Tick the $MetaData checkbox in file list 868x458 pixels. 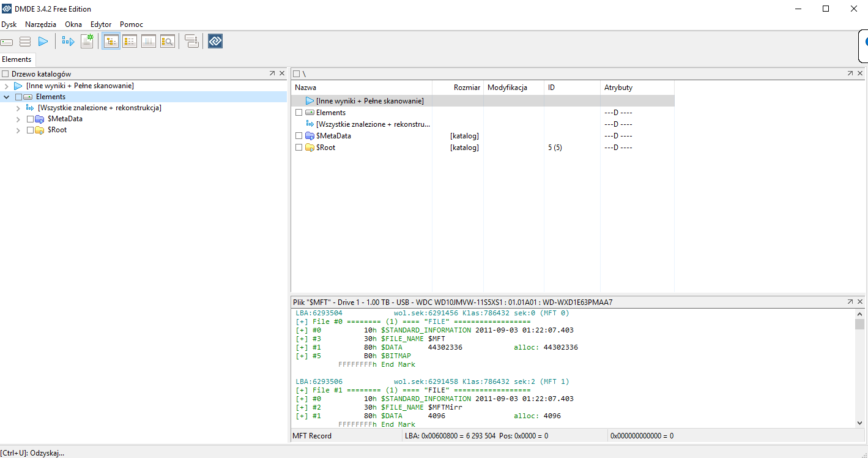point(299,136)
